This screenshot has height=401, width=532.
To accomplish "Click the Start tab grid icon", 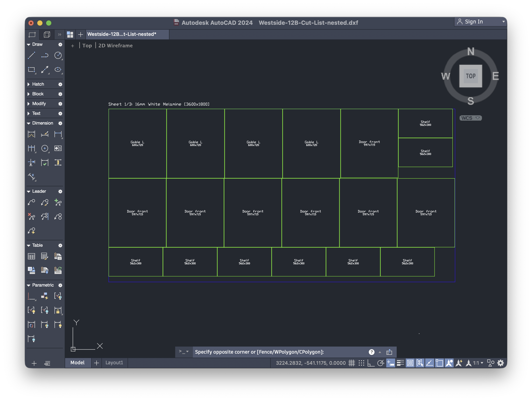I will pos(70,35).
